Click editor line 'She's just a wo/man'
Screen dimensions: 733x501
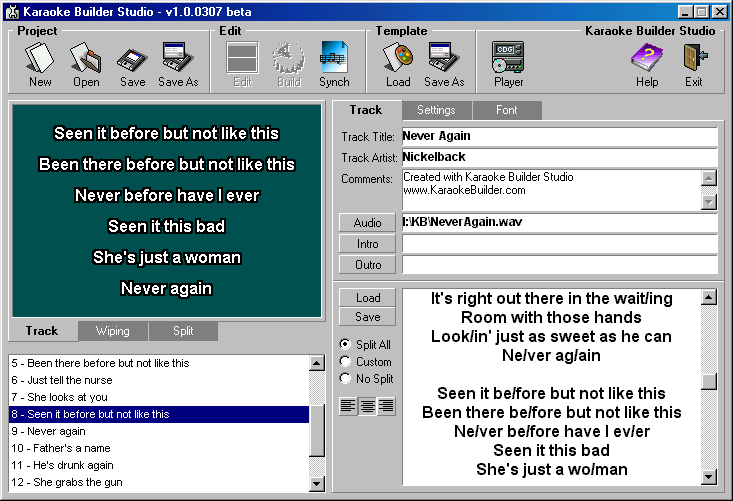tap(552, 469)
